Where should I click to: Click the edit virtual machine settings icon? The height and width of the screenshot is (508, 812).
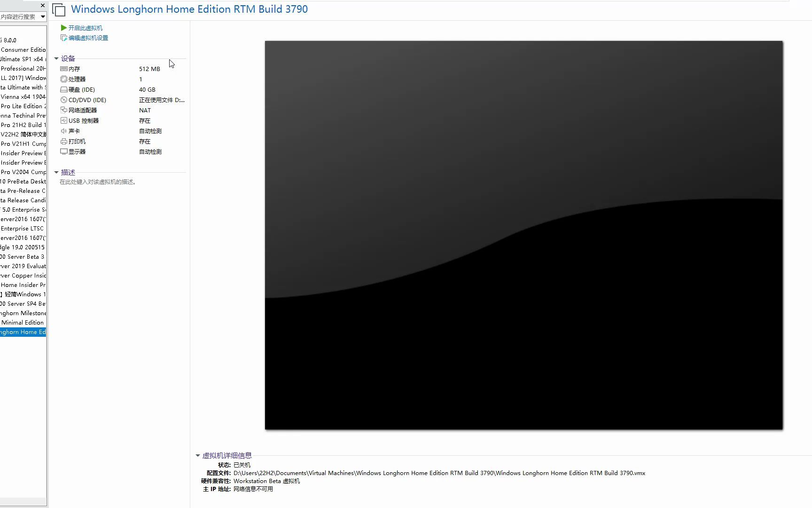[x=63, y=38]
